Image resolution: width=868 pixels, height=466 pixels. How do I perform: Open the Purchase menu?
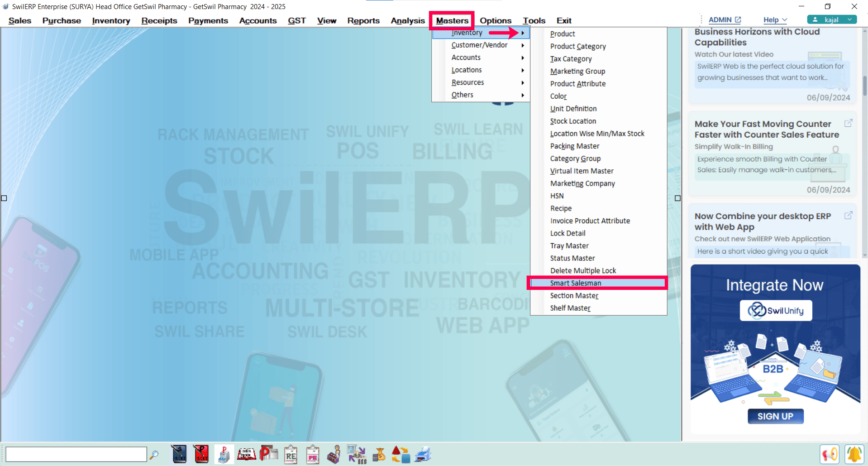click(x=62, y=20)
